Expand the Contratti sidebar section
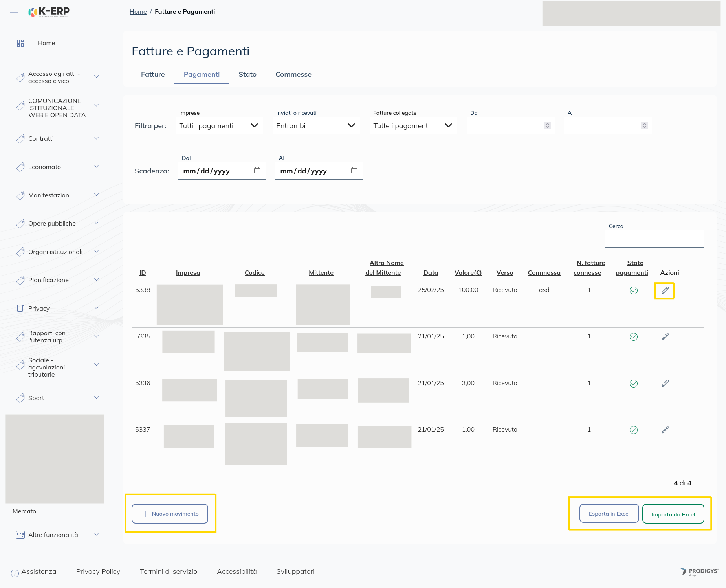726x588 pixels. (96, 138)
